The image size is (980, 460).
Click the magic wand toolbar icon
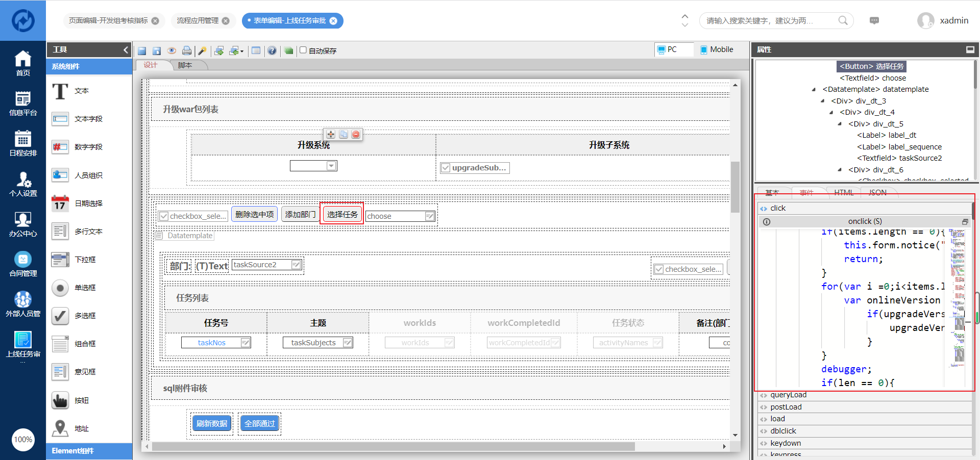pos(203,50)
